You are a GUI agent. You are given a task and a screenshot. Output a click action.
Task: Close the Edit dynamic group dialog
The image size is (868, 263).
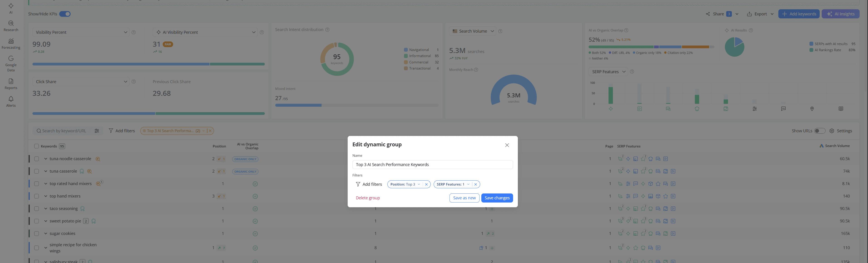pyautogui.click(x=507, y=145)
